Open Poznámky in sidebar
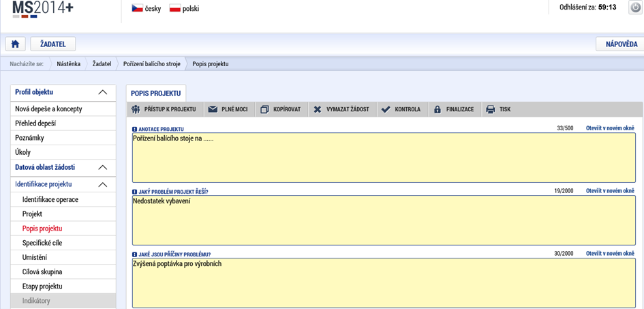 (63, 138)
